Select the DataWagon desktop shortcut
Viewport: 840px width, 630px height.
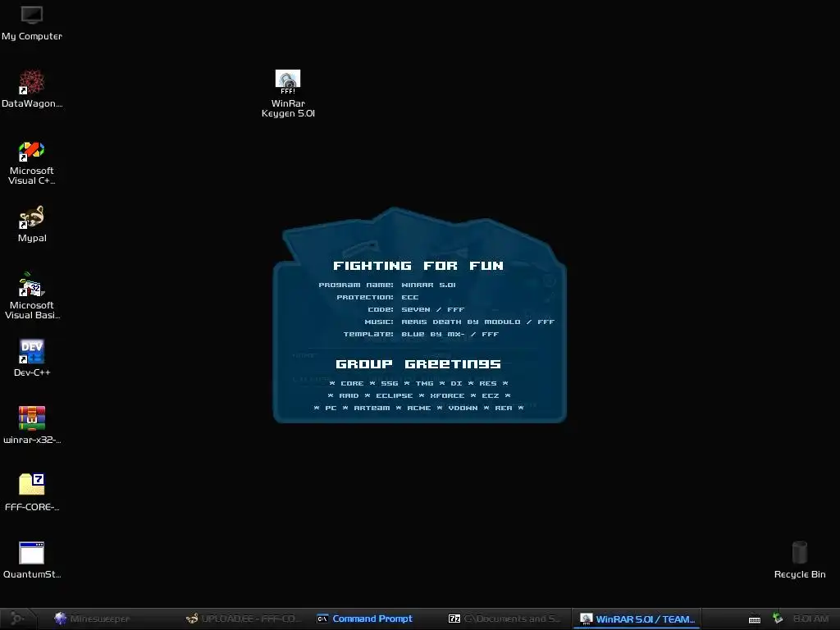[x=32, y=89]
